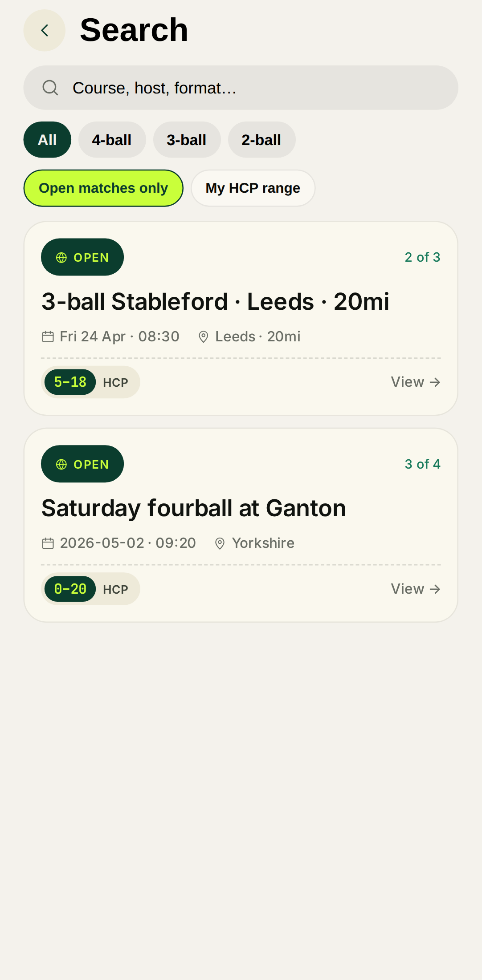
Task: Click the calendar icon on Leeds match
Action: (48, 336)
